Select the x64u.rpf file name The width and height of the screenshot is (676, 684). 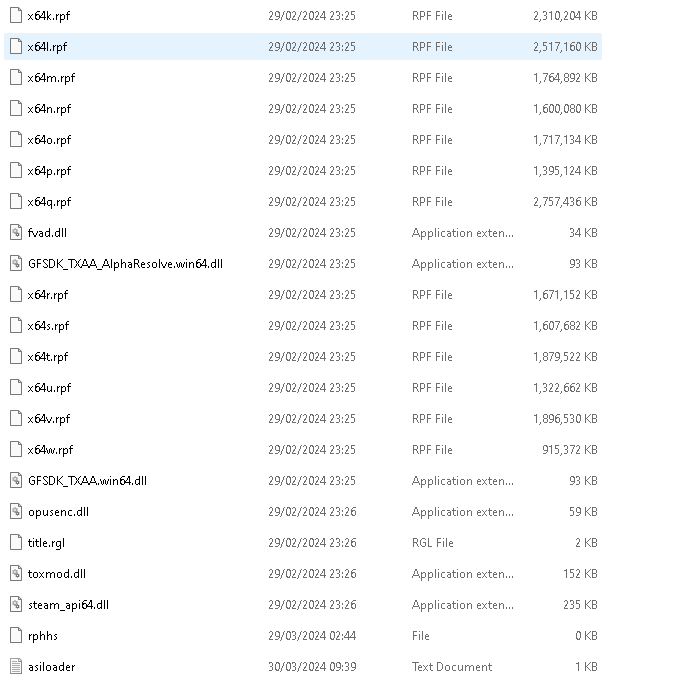[49, 388]
